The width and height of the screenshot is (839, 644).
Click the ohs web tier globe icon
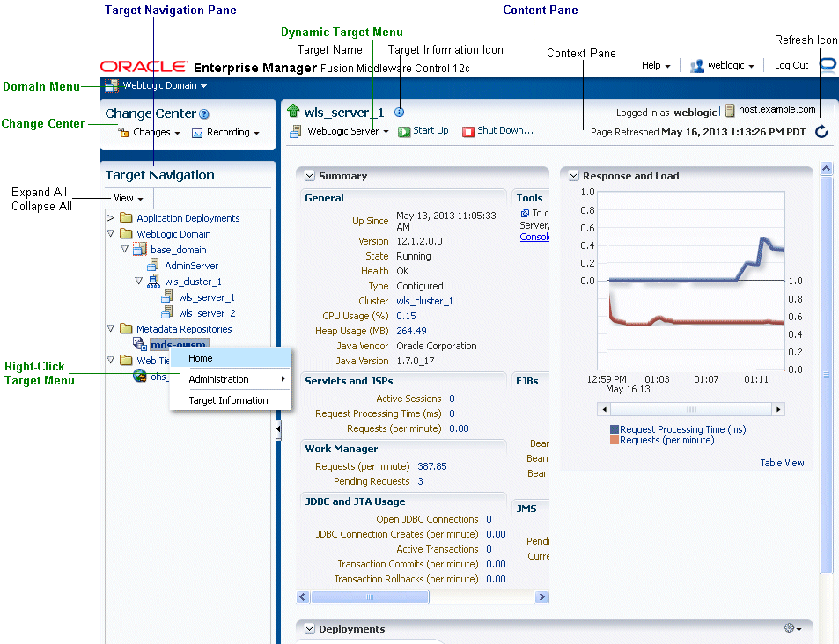(x=140, y=376)
